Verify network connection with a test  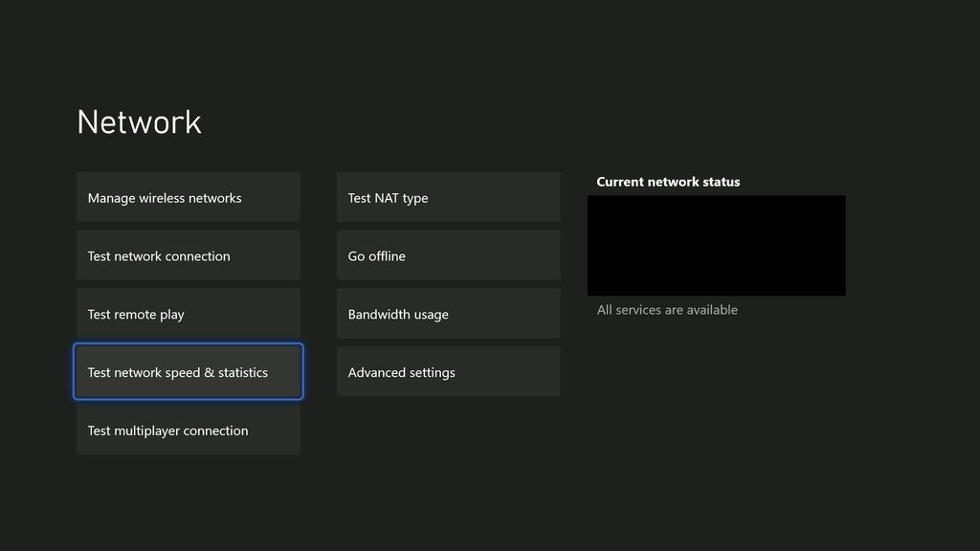[188, 255]
